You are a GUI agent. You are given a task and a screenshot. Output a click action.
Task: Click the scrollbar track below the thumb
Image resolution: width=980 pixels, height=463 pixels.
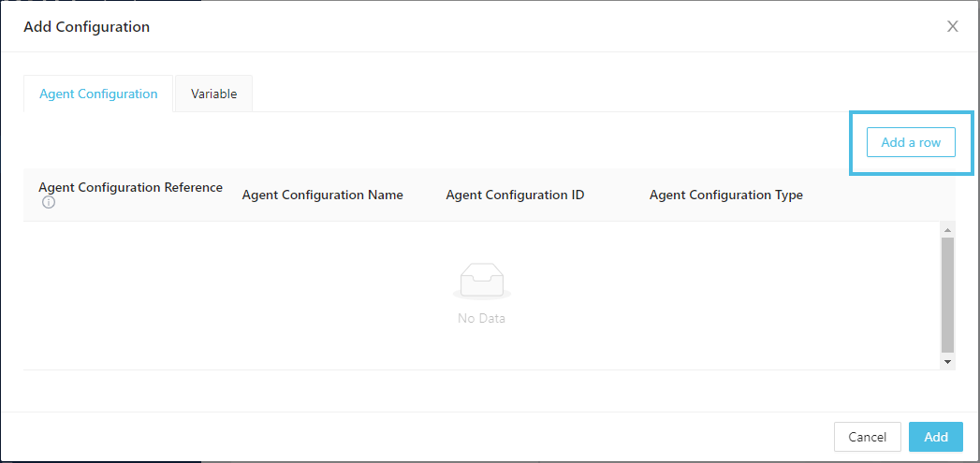click(947, 352)
